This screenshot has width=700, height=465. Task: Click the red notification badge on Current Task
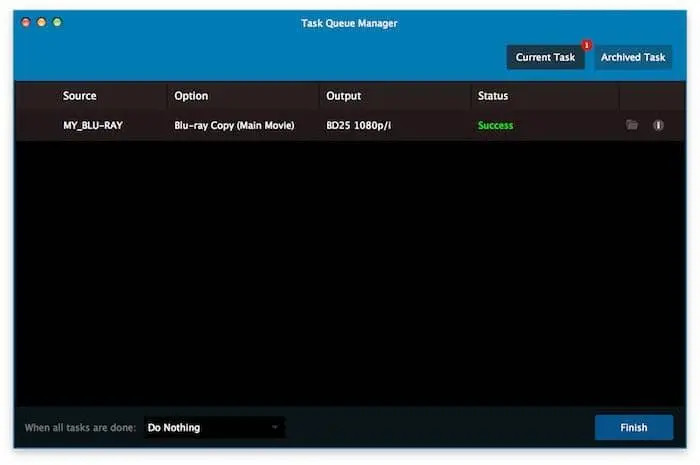[x=586, y=45]
